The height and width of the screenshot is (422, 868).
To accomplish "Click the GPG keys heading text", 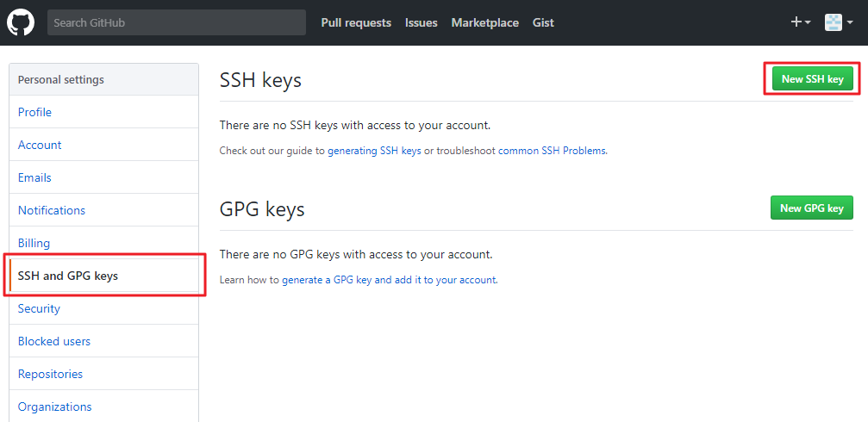I will [262, 209].
